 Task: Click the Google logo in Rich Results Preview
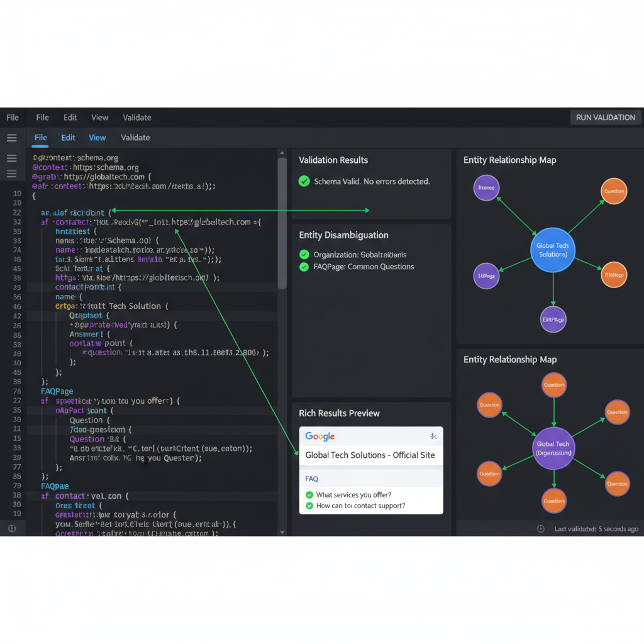[319, 436]
